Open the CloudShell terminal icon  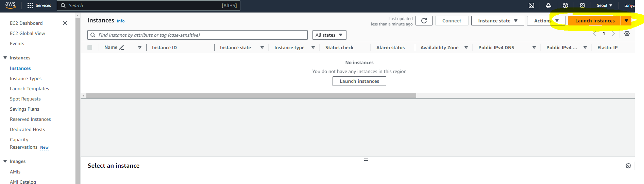531,5
